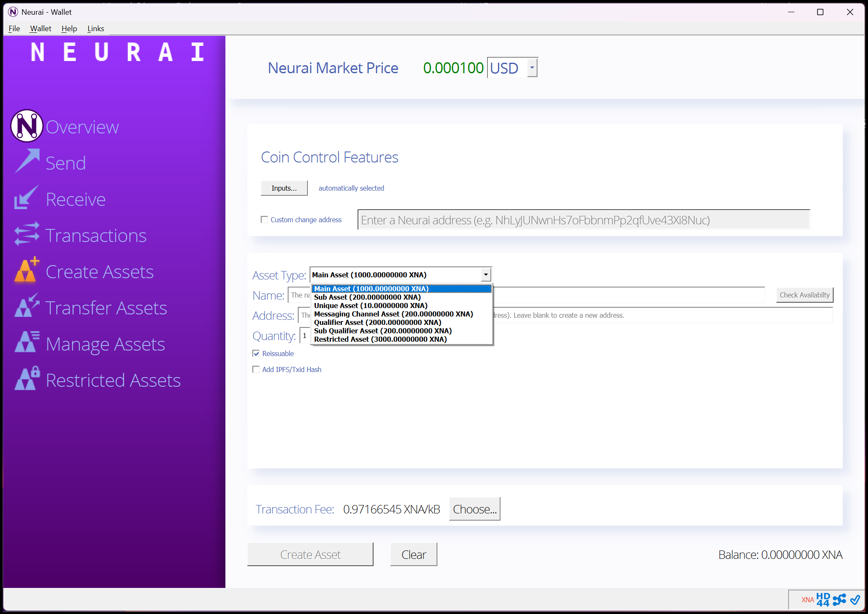The height and width of the screenshot is (614, 868).
Task: Check Add IPFS/Txid Hash
Action: click(x=256, y=369)
